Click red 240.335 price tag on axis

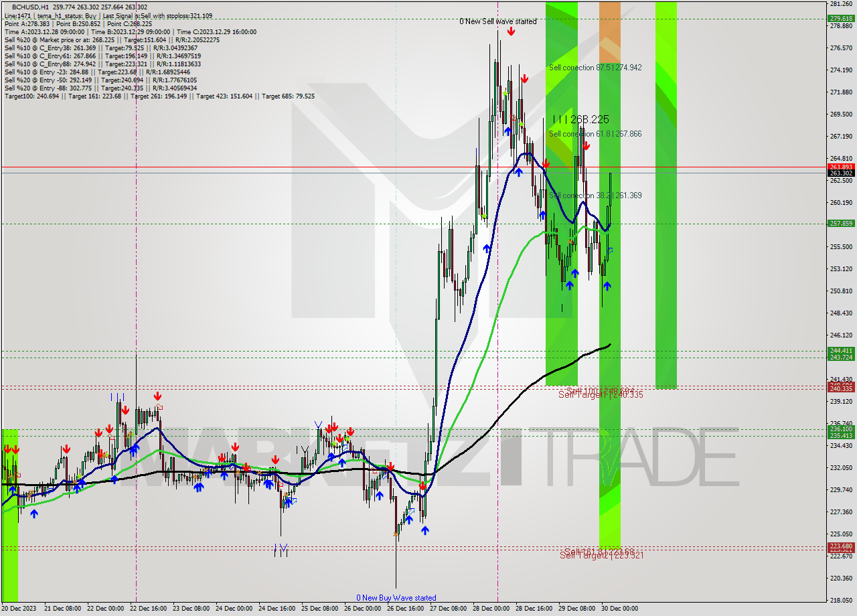pos(841,388)
